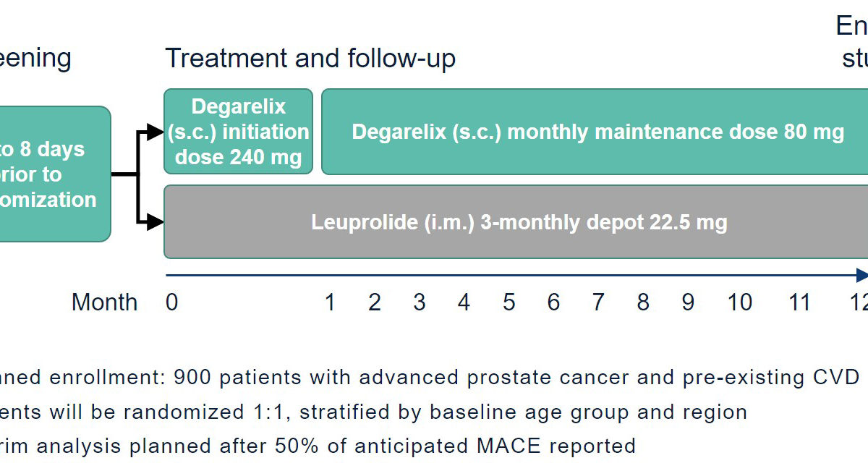The width and height of the screenshot is (868, 471).
Task: Select the Degarelix monthly maintenance dose 80 mg bar
Action: 595,132
